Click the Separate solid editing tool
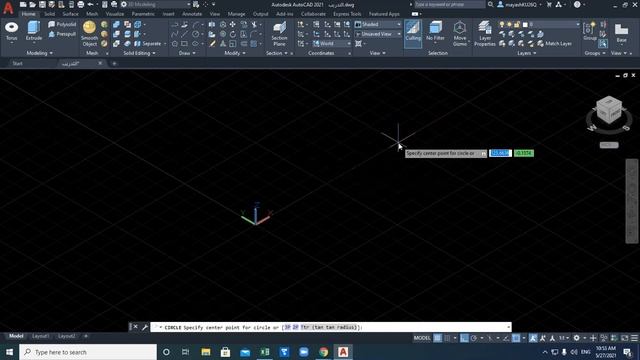Image resolution: width=640 pixels, height=360 pixels. [x=148, y=44]
